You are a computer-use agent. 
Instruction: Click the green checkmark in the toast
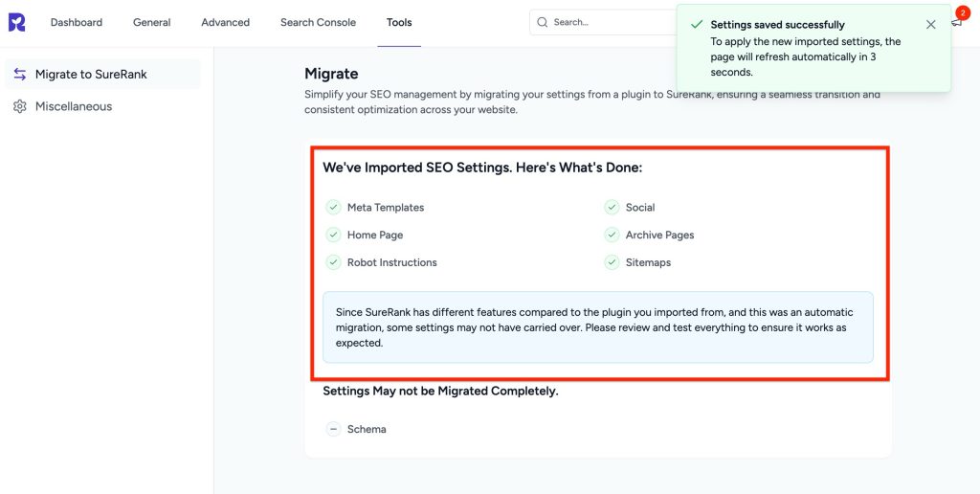click(x=697, y=24)
